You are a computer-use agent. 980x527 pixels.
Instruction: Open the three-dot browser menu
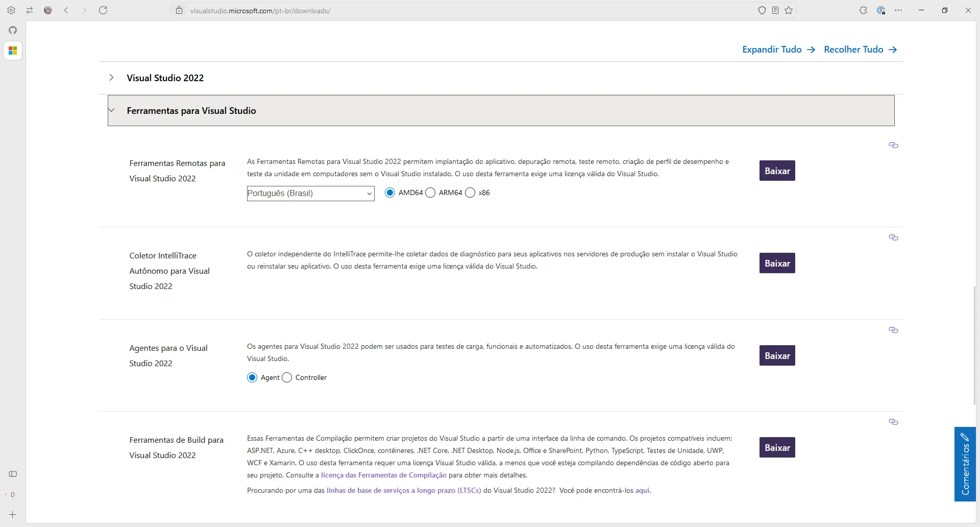pos(898,10)
